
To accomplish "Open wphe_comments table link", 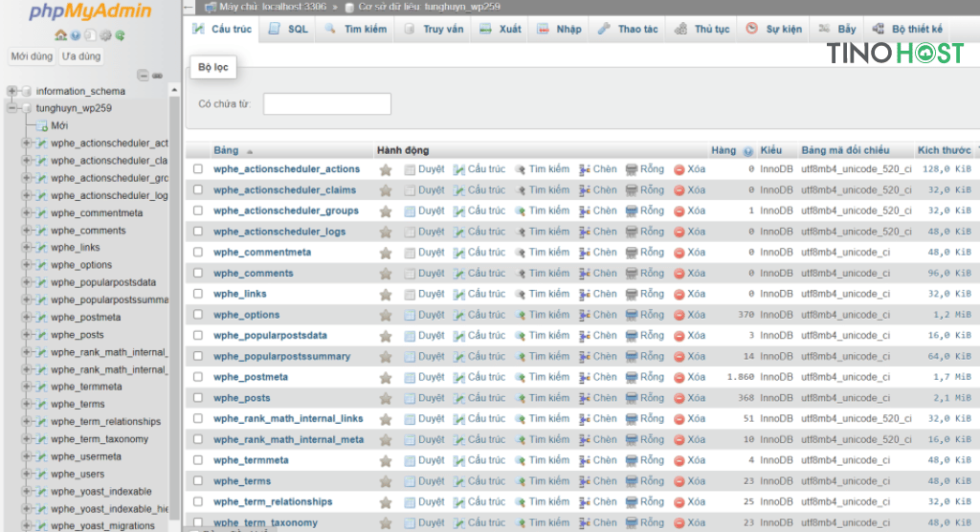I will (253, 274).
